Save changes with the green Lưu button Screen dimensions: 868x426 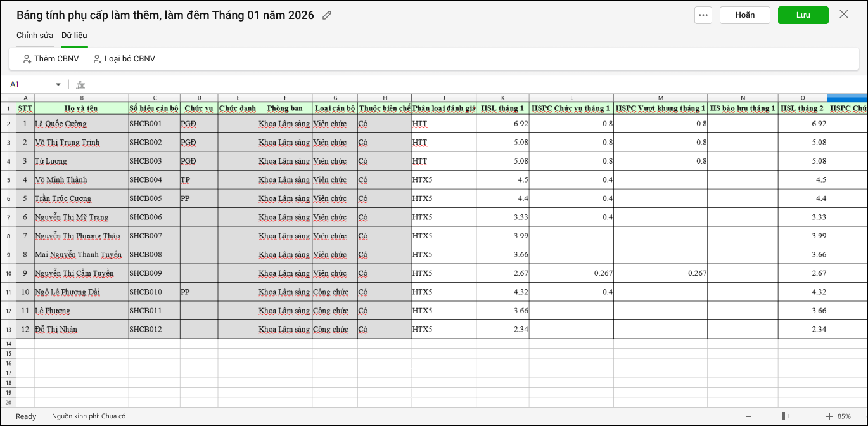click(803, 15)
